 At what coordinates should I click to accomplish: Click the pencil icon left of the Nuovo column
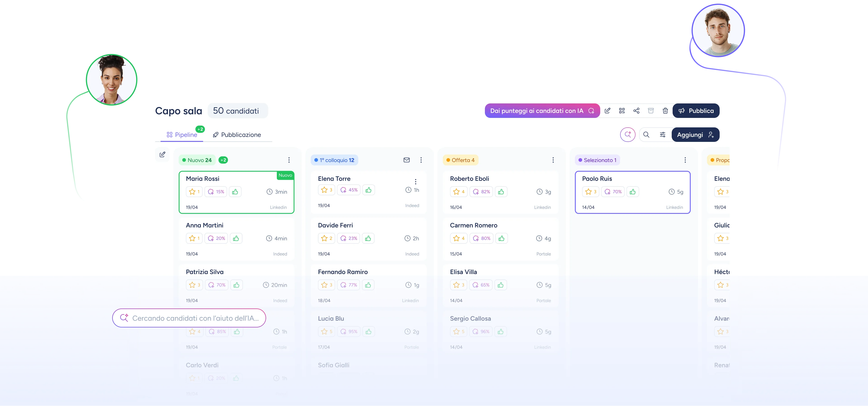point(162,154)
